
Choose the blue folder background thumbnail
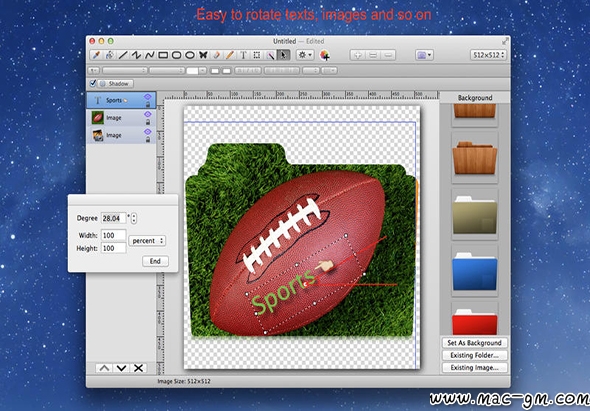click(474, 271)
